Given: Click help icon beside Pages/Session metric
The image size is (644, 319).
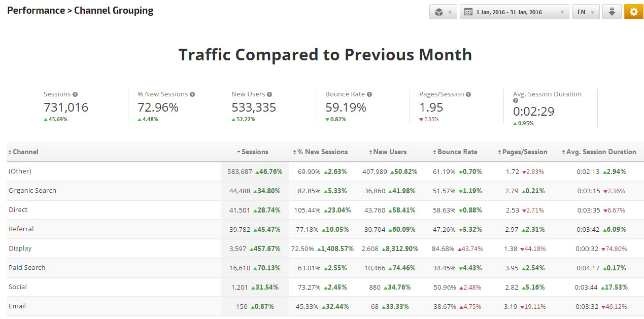Looking at the screenshot, I should (468, 94).
